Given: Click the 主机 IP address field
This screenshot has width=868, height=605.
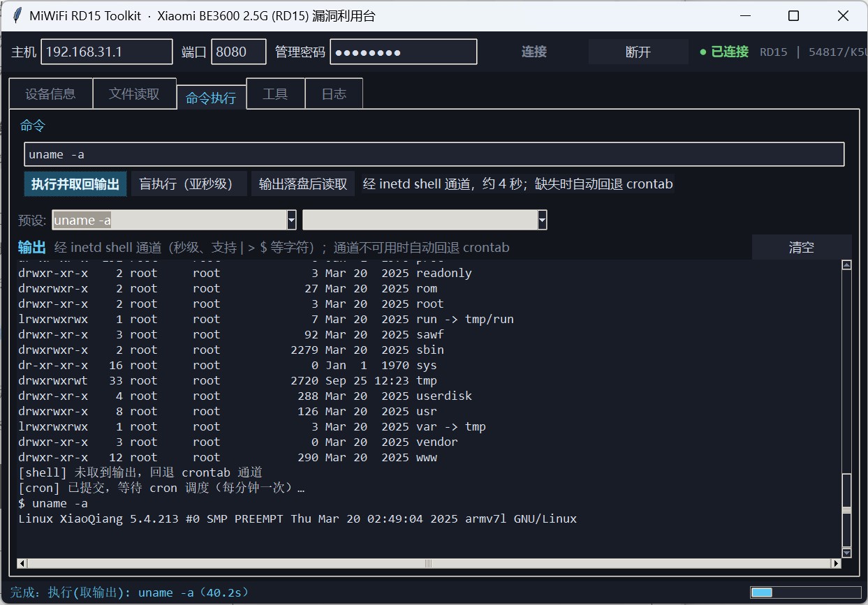Looking at the screenshot, I should (107, 52).
